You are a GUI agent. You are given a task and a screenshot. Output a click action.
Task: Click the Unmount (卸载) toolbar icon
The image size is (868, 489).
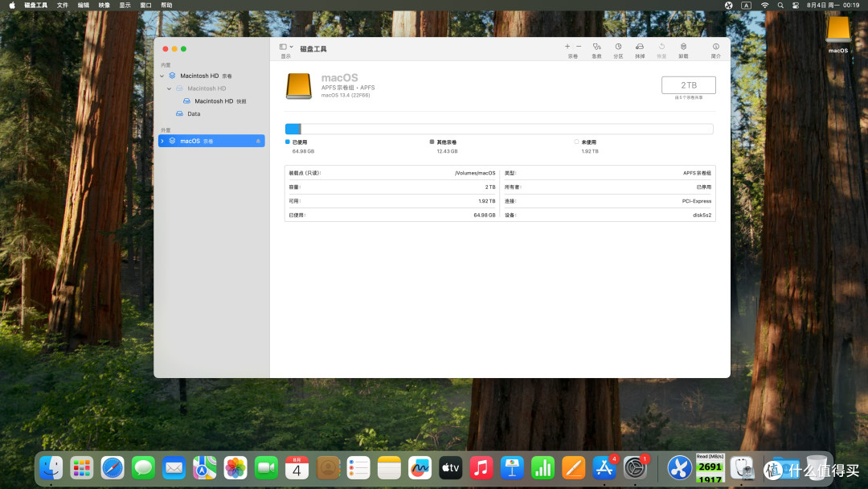683,47
